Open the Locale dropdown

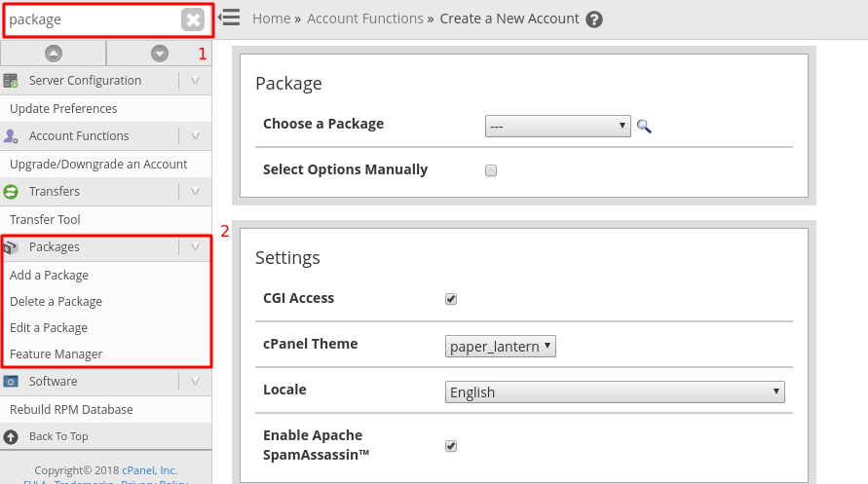pos(615,392)
